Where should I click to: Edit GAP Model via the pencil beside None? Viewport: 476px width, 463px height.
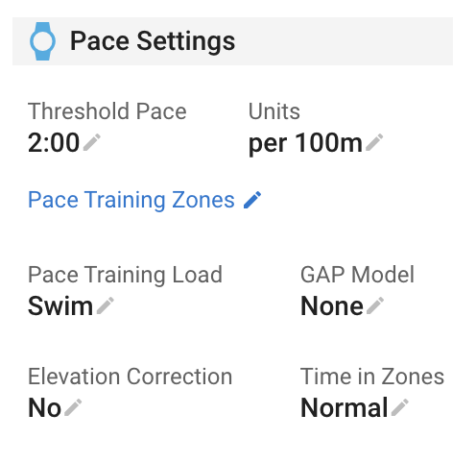(x=375, y=305)
